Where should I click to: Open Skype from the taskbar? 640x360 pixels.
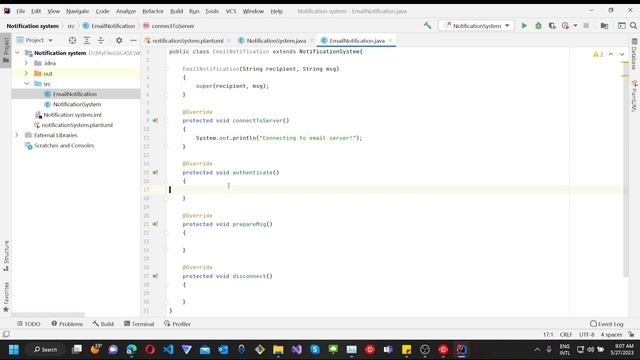coord(315,349)
